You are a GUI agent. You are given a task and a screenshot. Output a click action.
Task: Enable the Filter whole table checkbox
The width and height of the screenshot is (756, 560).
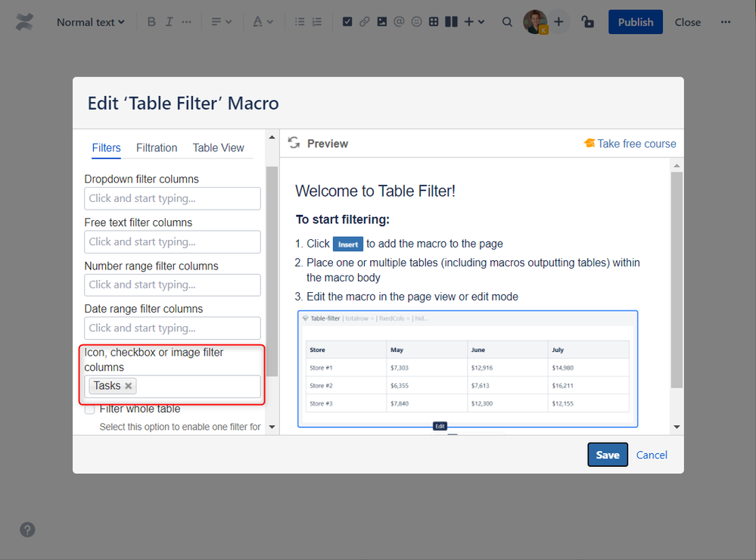[x=90, y=409]
